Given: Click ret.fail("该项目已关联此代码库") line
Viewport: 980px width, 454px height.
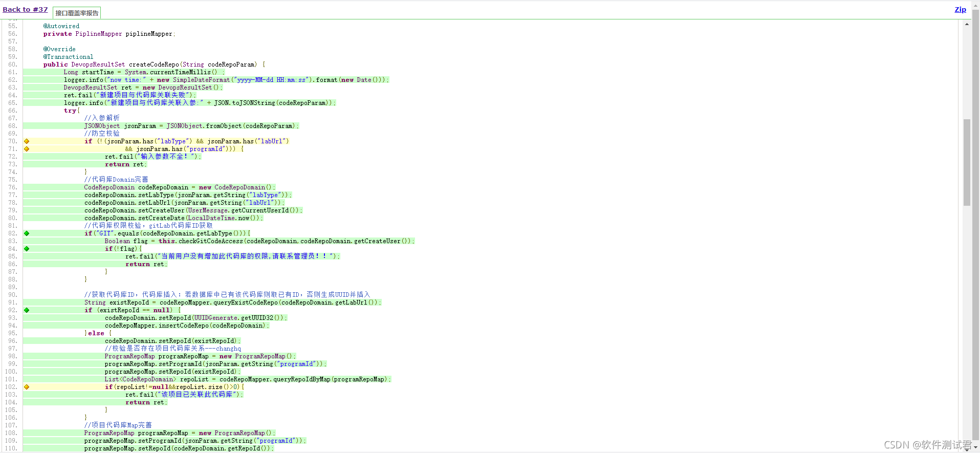Looking at the screenshot, I should click(184, 395).
